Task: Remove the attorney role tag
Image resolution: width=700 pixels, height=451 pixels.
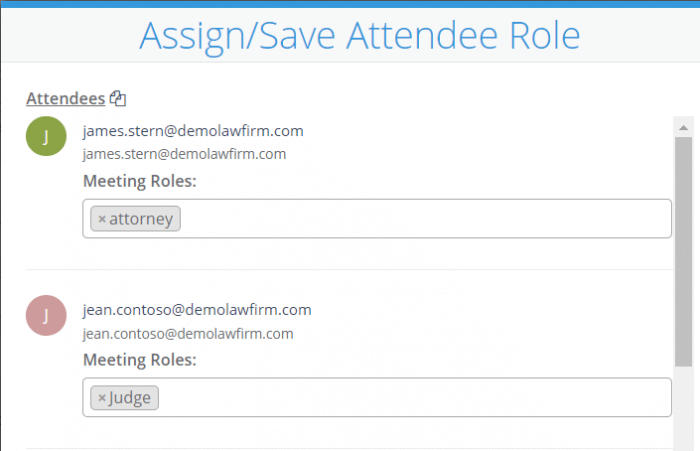Action: tap(102, 219)
